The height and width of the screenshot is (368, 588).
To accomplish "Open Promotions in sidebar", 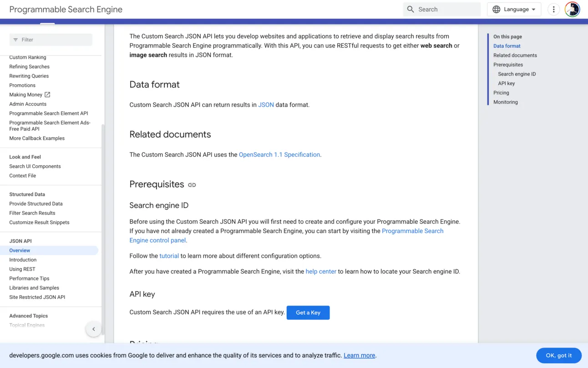I will pos(22,85).
